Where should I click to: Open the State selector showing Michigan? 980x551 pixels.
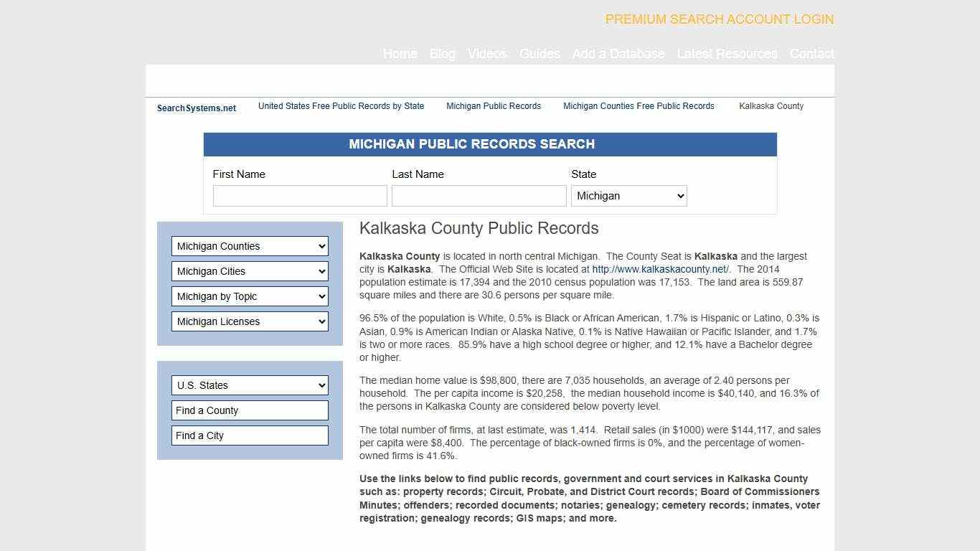(x=628, y=195)
